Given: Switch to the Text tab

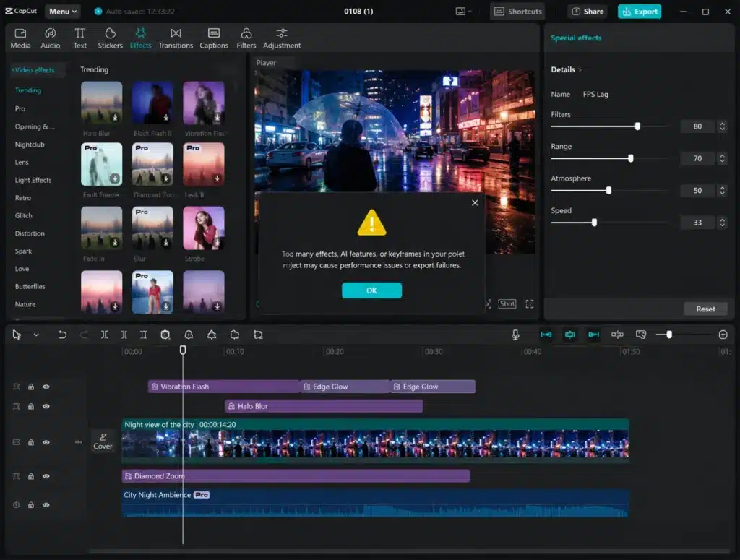Looking at the screenshot, I should (79, 38).
